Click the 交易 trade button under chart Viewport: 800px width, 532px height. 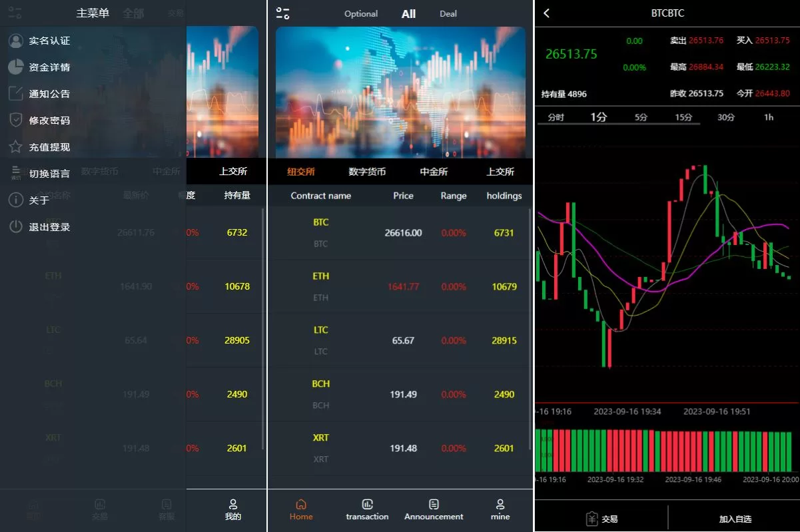click(x=601, y=519)
